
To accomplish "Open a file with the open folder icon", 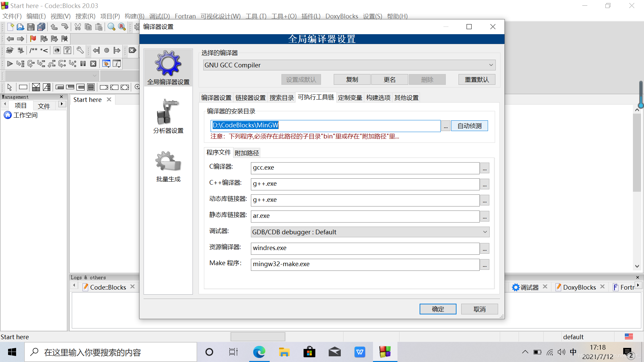I will point(20,27).
